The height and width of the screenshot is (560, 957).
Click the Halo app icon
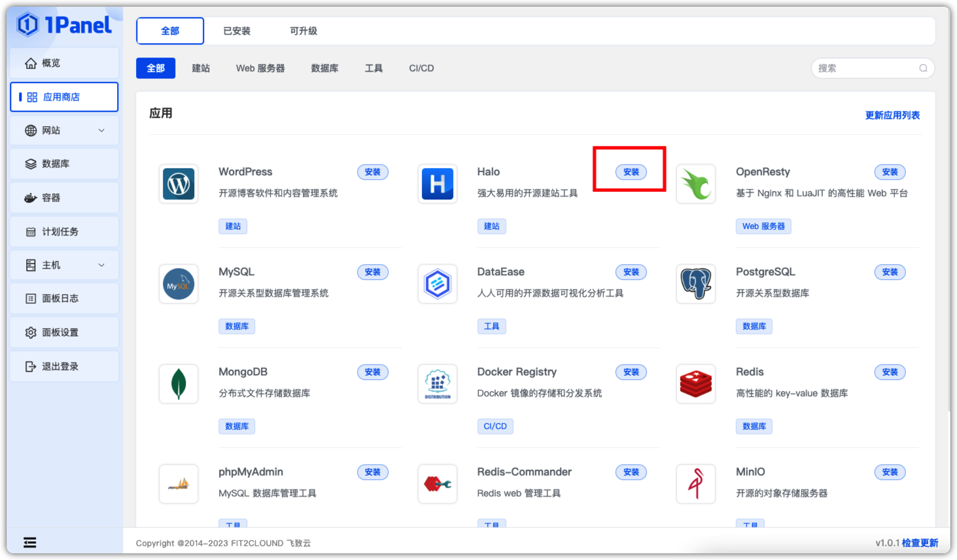click(x=438, y=184)
